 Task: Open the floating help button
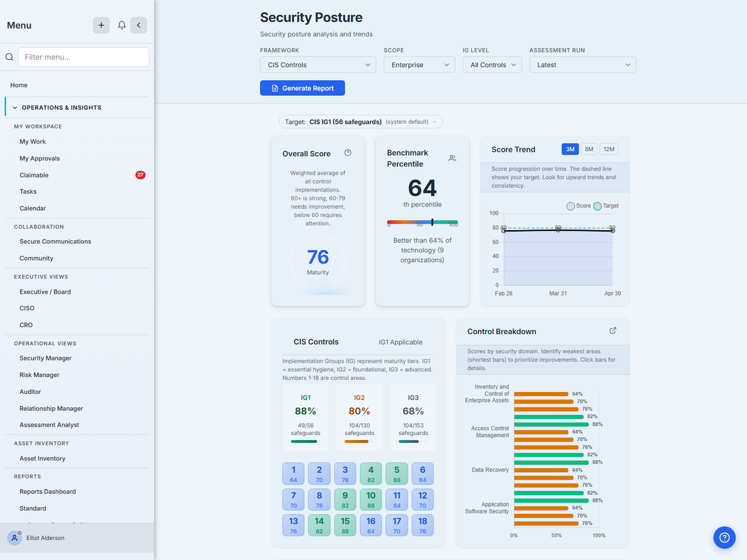coord(724,537)
